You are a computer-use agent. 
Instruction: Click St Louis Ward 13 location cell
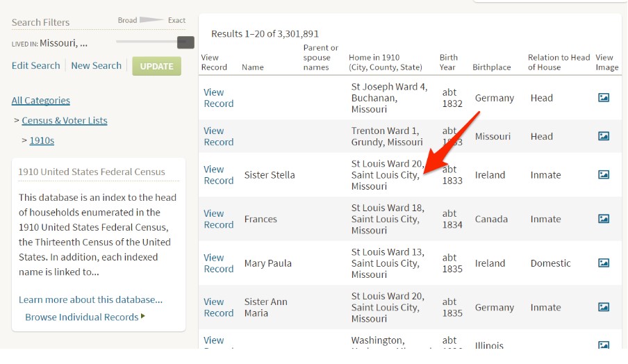click(388, 263)
